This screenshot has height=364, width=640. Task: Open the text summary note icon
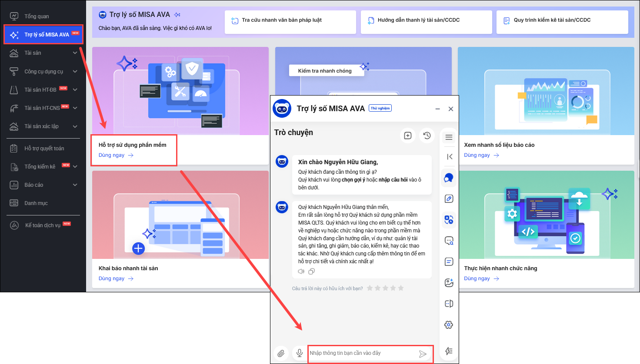pyautogui.click(x=449, y=261)
